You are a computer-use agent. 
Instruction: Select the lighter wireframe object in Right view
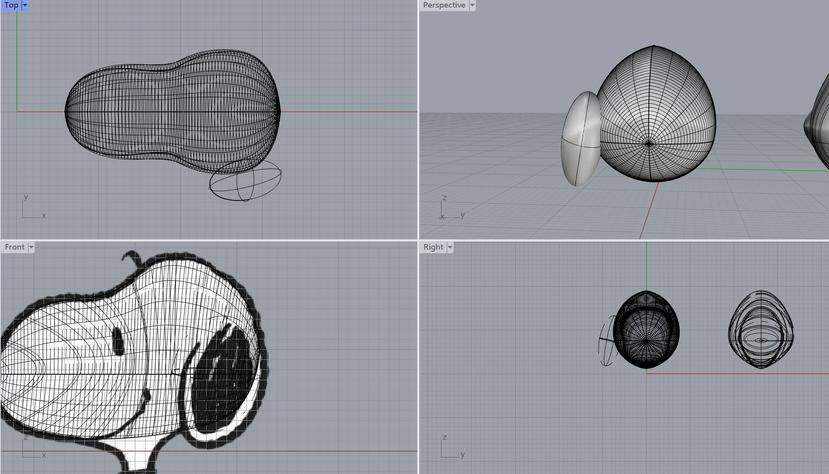coord(761,329)
